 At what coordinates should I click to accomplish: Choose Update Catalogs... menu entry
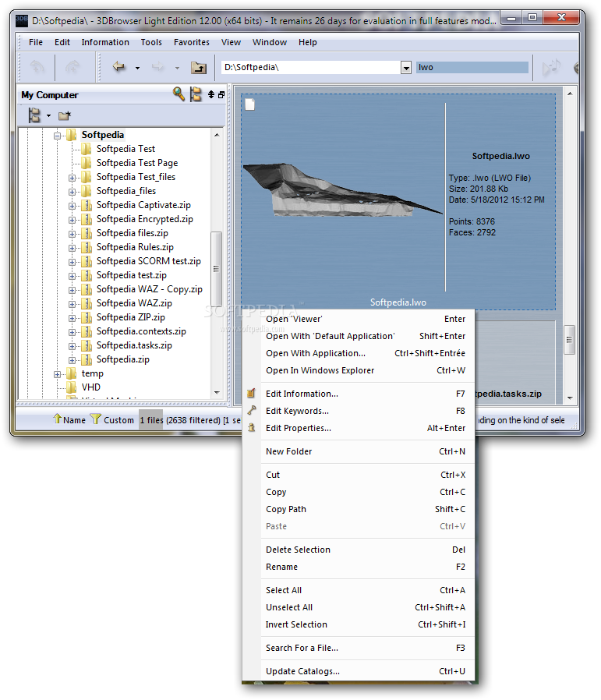[x=358, y=671]
